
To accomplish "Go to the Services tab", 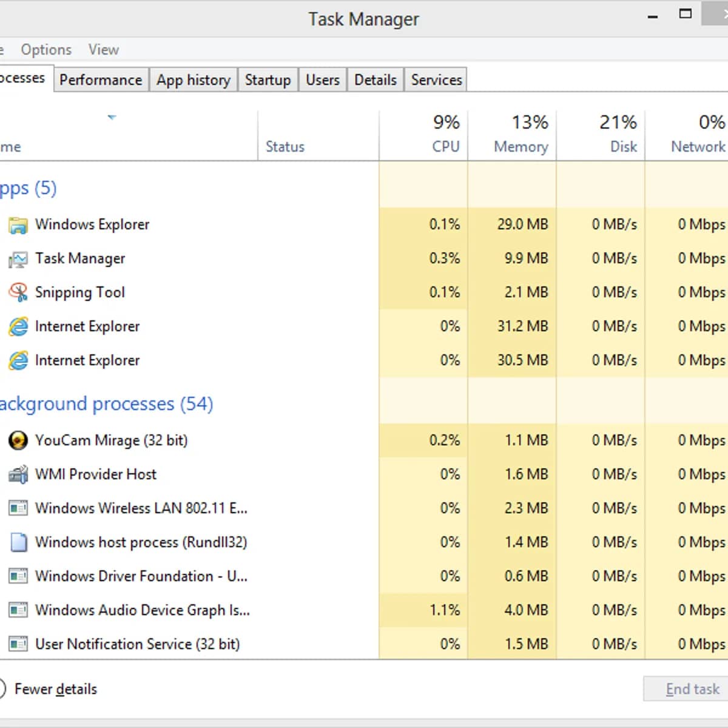I will coord(436,80).
